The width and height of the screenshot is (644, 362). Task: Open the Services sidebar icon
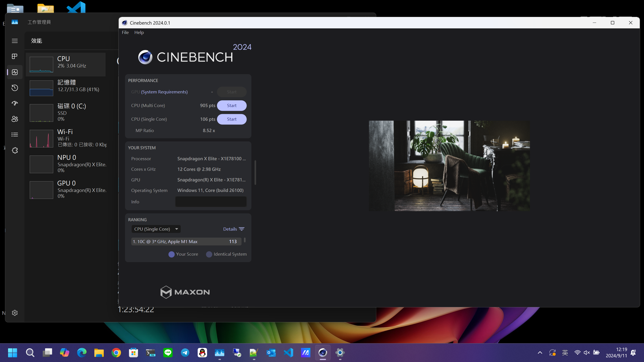coord(15,150)
